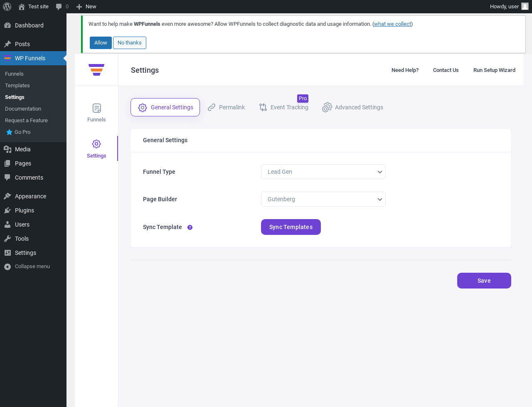Click the Advanced Settings gears icon
Image resolution: width=532 pixels, height=407 pixels.
327,107
